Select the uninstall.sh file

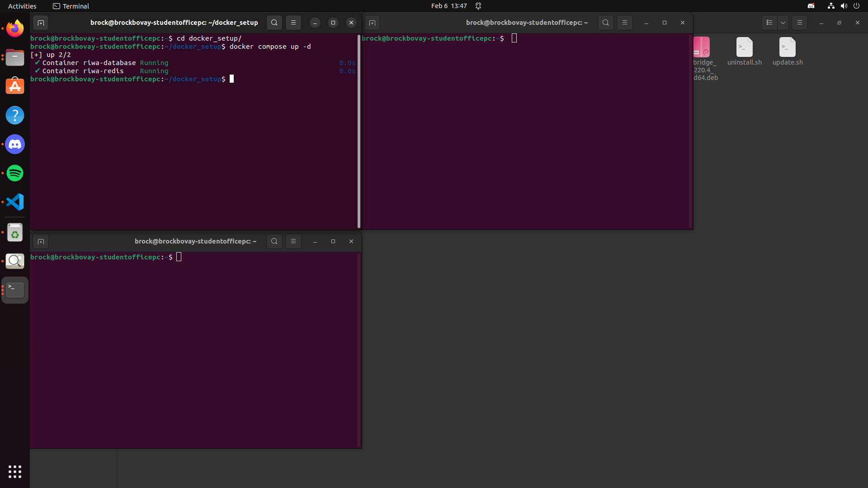pos(745,52)
